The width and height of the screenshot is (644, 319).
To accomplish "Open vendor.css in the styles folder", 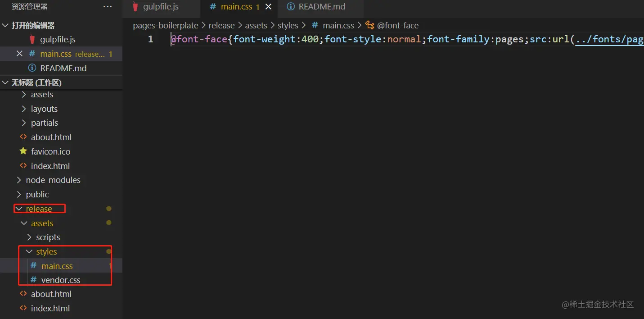I will coord(61,280).
